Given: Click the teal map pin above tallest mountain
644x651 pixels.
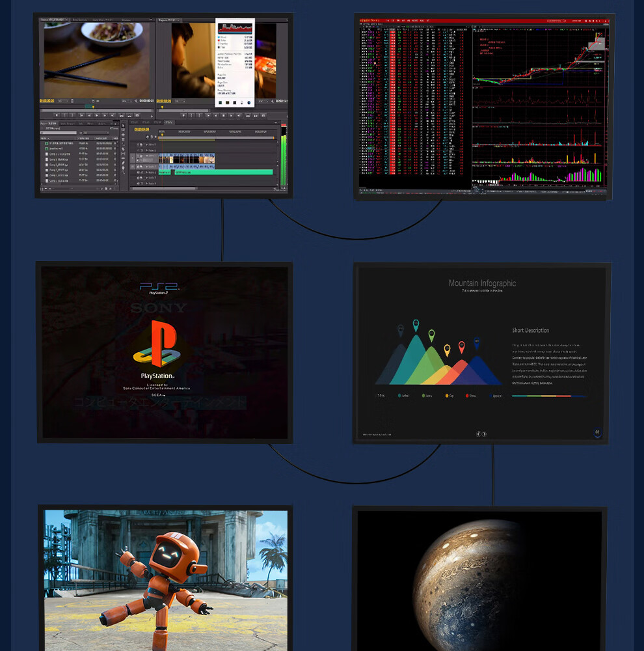Looking at the screenshot, I should [x=416, y=325].
